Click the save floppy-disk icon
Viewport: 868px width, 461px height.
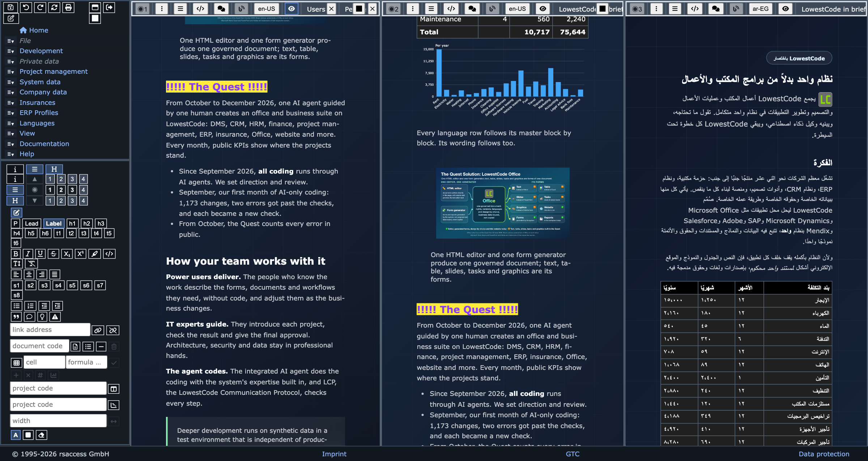click(x=11, y=7)
